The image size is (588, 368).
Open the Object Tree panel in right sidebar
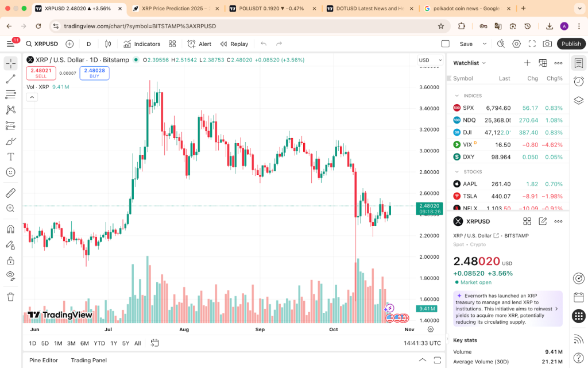point(578,99)
